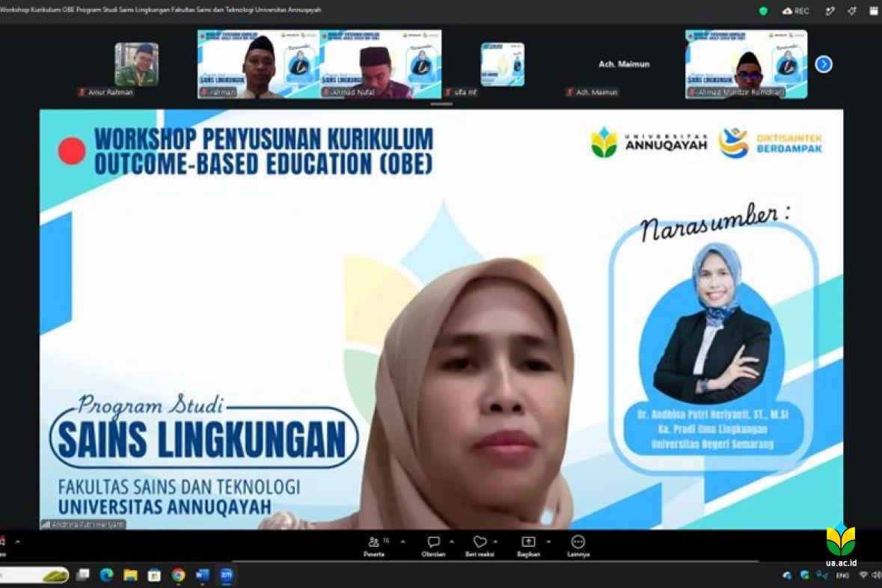Screen dimensions: 882x588
Task: Expand the Bagikan share options caret
Action: pyautogui.click(x=548, y=542)
